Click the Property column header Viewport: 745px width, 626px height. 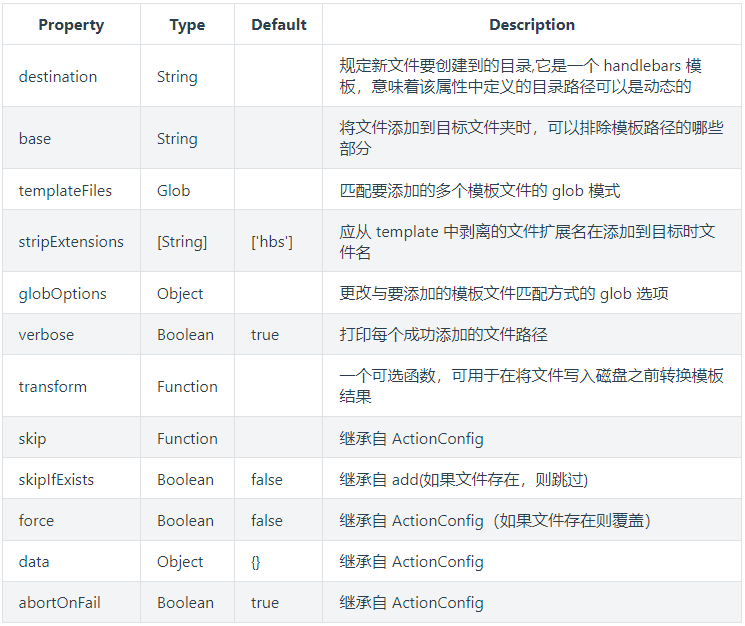(71, 25)
